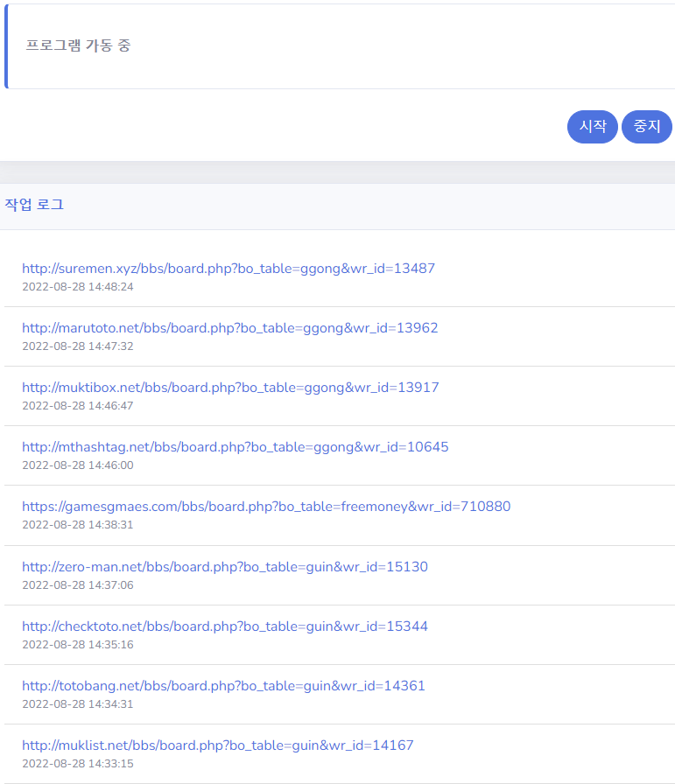Select timestamp 2022-08-28 14:33:15
Screen dimensions: 675x784
(78, 764)
